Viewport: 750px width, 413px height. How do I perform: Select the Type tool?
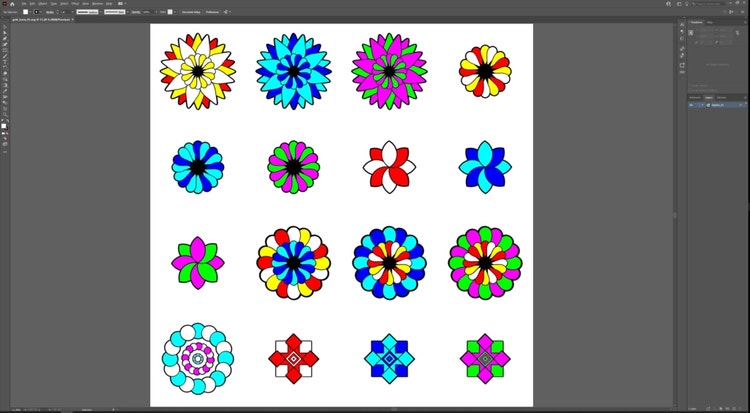pos(5,62)
